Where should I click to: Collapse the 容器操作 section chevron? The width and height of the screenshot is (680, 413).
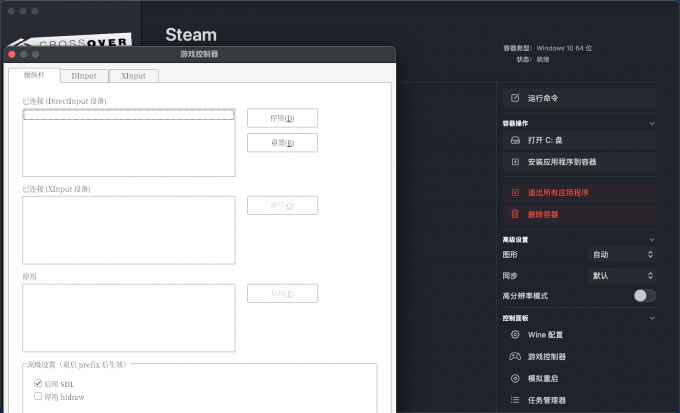click(652, 123)
